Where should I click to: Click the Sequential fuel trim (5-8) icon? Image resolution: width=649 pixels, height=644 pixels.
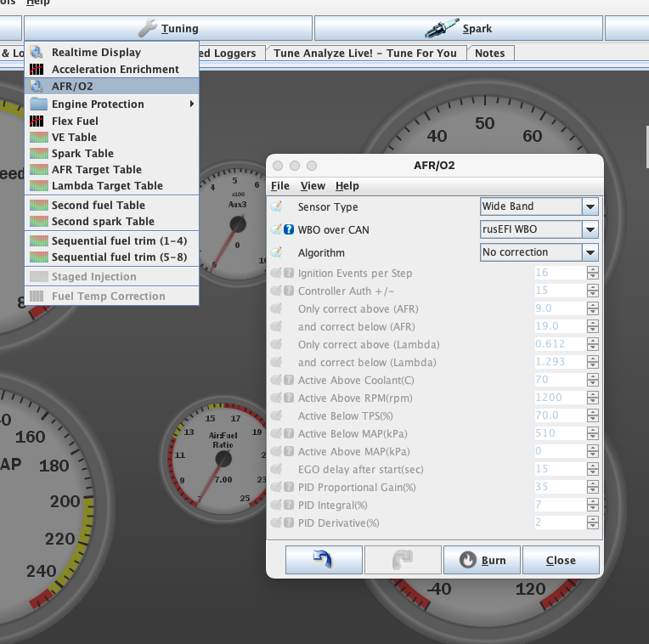coord(39,257)
